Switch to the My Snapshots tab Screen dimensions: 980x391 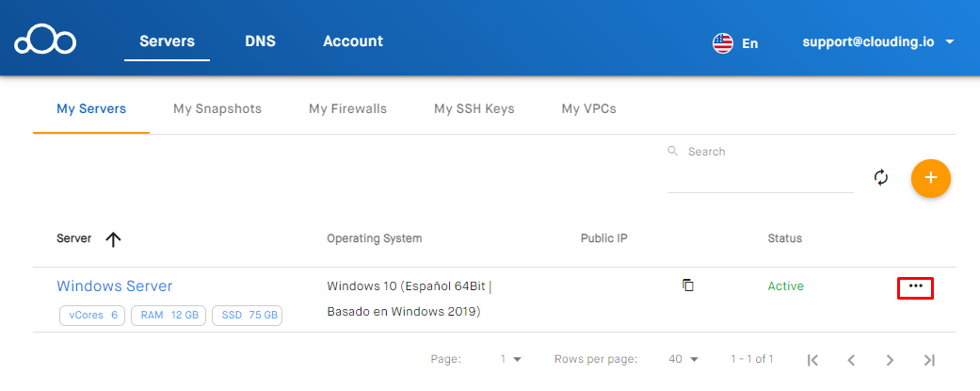point(217,109)
